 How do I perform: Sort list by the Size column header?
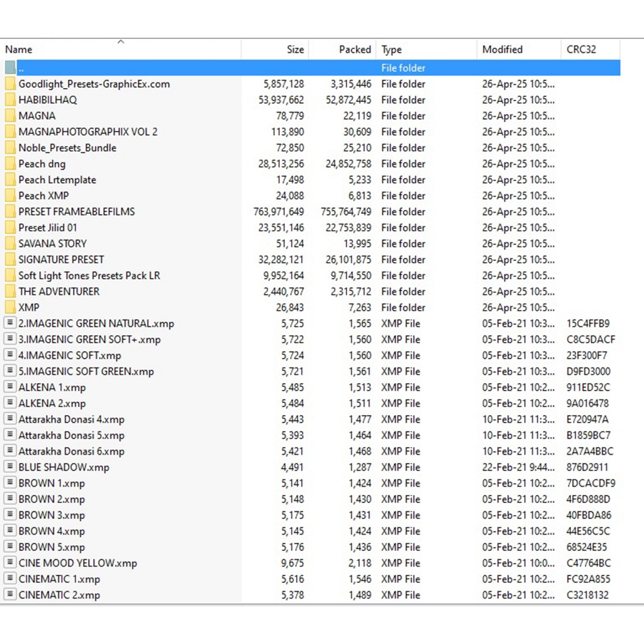click(x=295, y=50)
